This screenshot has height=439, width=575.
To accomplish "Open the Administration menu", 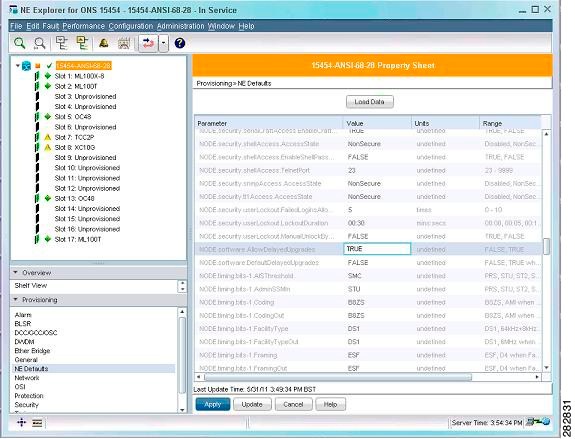I will [x=180, y=26].
